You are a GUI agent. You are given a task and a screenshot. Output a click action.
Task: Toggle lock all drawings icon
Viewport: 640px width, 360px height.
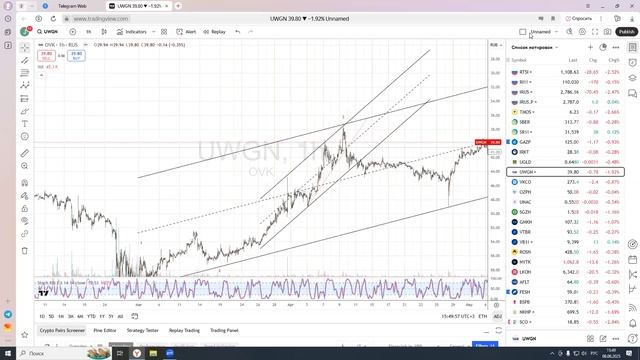[25, 208]
